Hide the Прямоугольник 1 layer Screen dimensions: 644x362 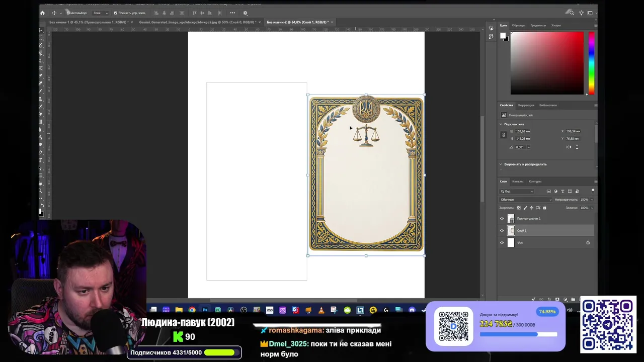click(502, 219)
